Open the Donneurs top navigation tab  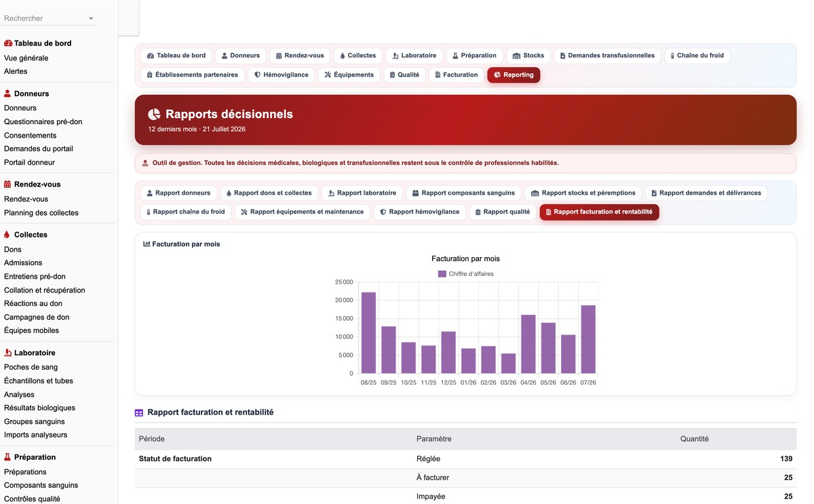coord(241,56)
